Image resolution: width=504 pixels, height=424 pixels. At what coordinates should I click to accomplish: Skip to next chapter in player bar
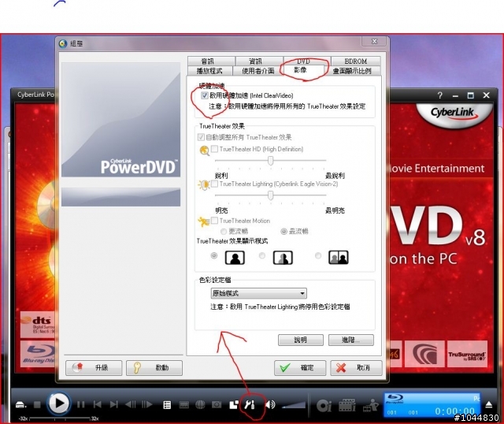113,404
